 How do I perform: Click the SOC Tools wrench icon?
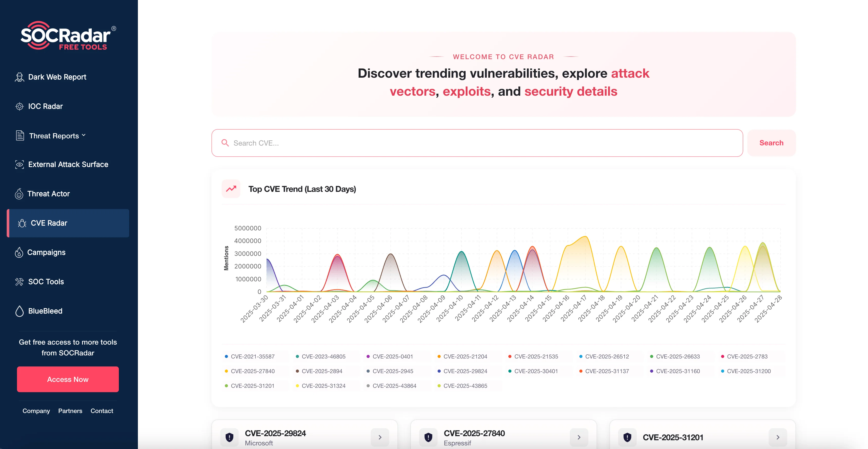click(x=20, y=282)
